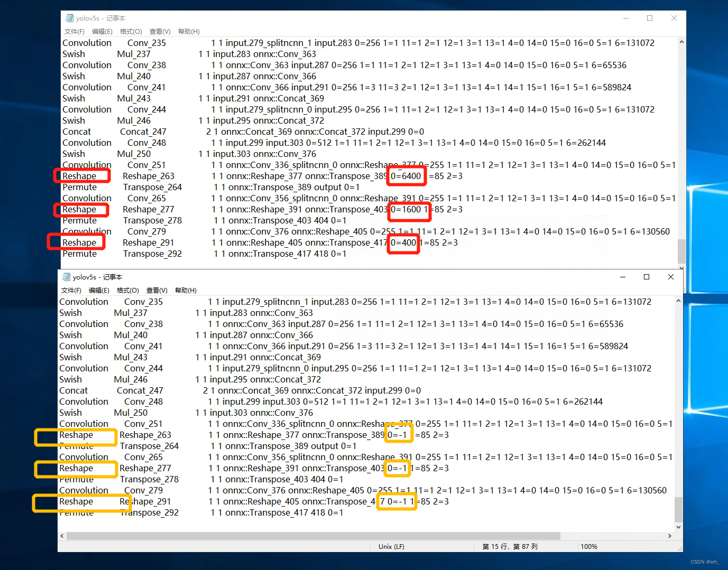The image size is (728, 570).
Task: Click the scroll down arrow in bottom window
Action: pyautogui.click(x=678, y=527)
